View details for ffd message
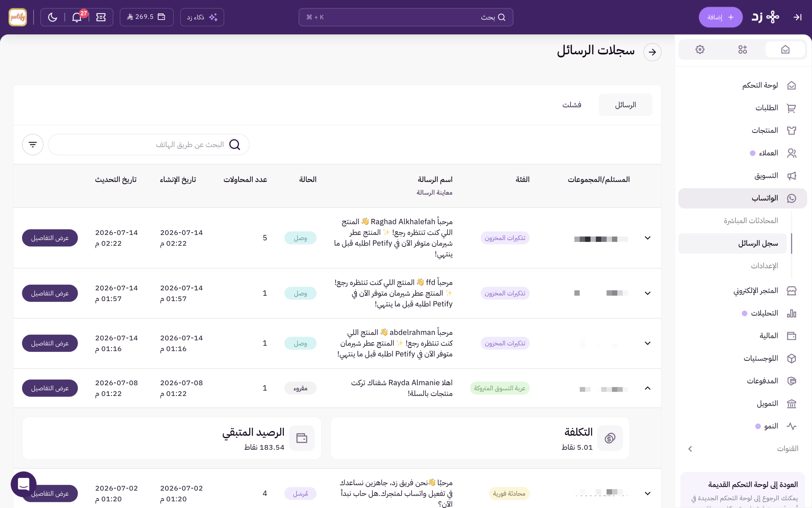The image size is (812, 508). (50, 293)
